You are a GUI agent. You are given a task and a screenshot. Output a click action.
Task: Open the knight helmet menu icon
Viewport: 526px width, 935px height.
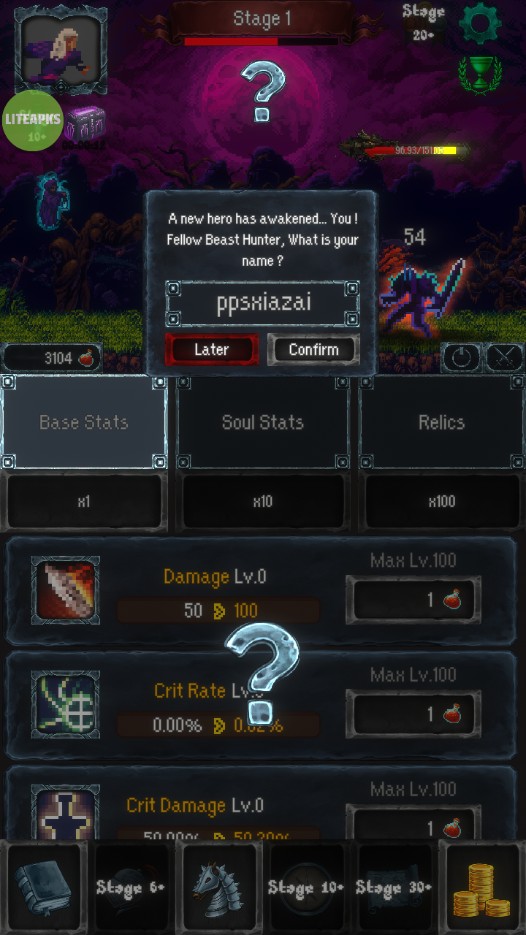[219, 886]
